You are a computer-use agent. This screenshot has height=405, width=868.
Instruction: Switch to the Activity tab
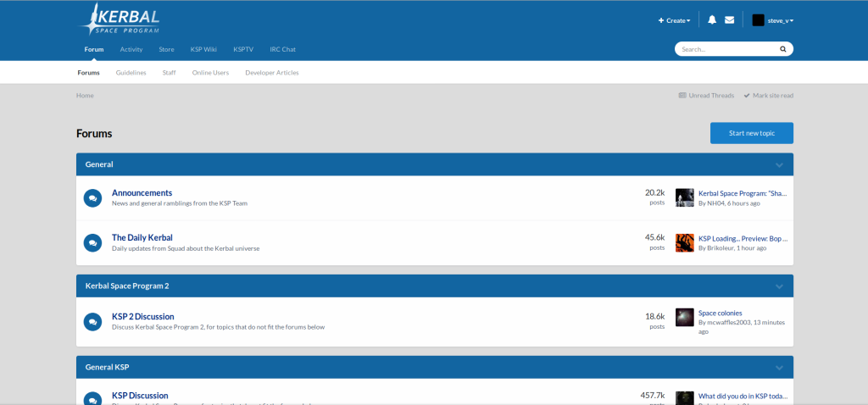(x=131, y=49)
